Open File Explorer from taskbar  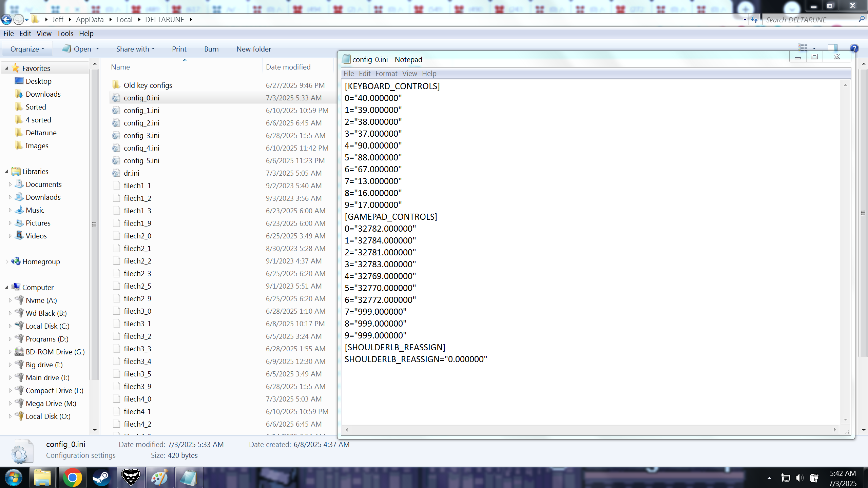(x=42, y=477)
